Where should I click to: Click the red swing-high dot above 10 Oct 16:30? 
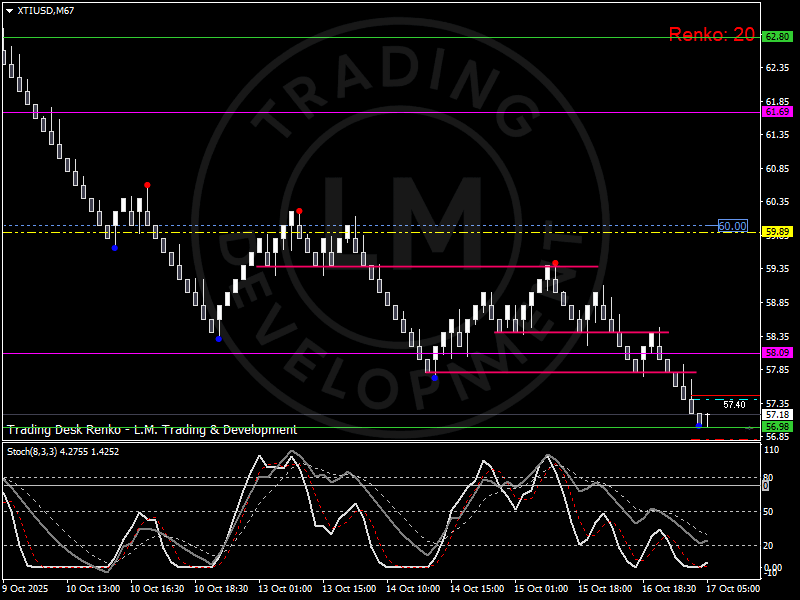pyautogui.click(x=147, y=185)
